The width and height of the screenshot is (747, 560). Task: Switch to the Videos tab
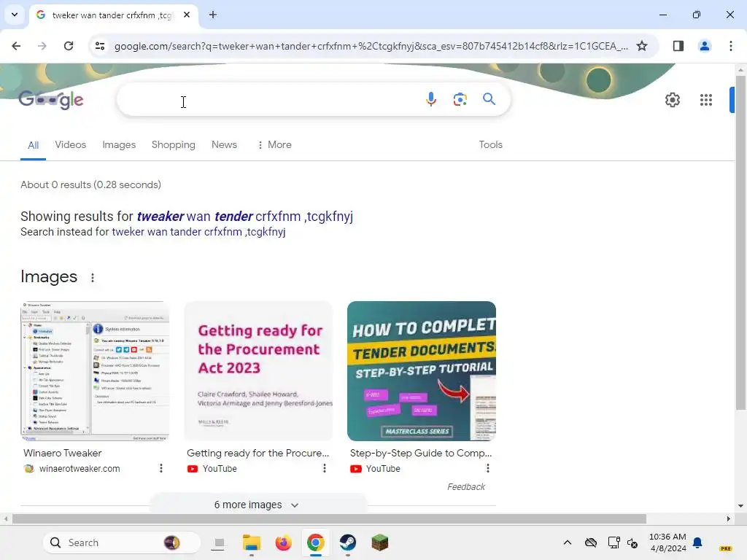coord(71,145)
